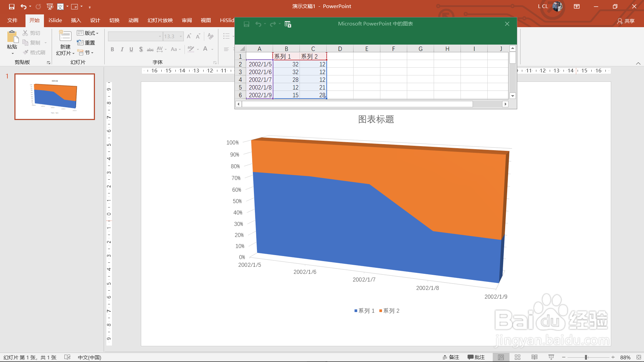
Task: Open the Section dropdown menu
Action: pyautogui.click(x=86, y=53)
